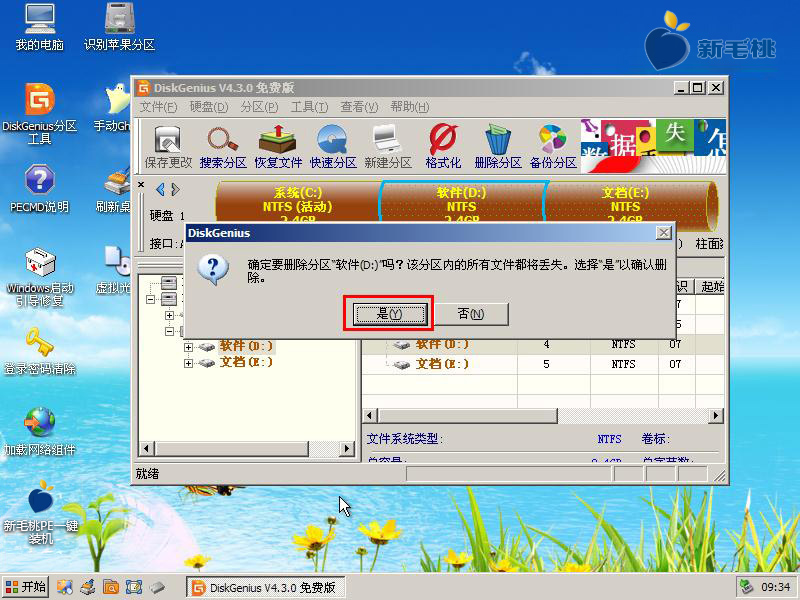Open the 识别苹果分区 desktop icon
Viewport: 800px width, 600px height.
point(119,27)
